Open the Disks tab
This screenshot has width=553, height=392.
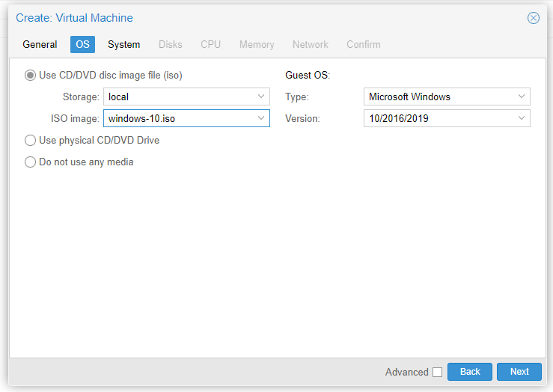coord(171,44)
